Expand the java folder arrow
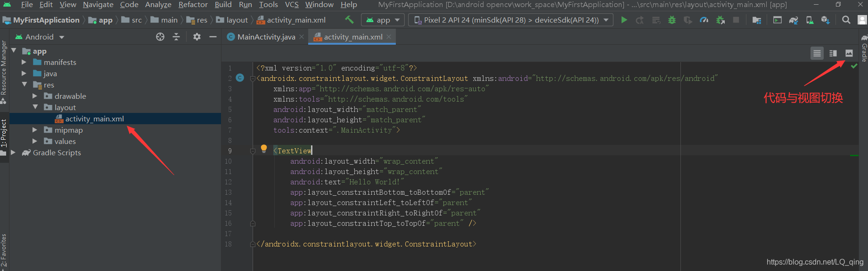868x271 pixels. [24, 73]
